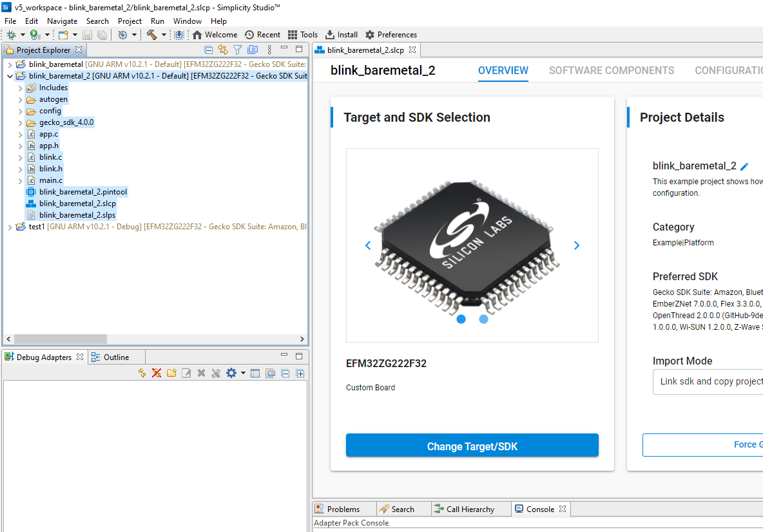Viewport: 763px width, 532px height.
Task: Refresh the Debug Adapters list
Action: point(142,373)
